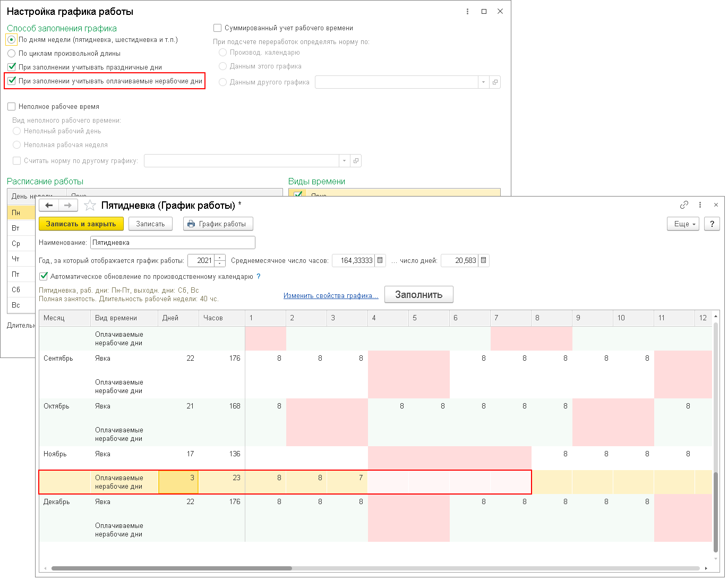The image size is (728, 579).
Task: Select the Декабрь month cell
Action: [65, 502]
